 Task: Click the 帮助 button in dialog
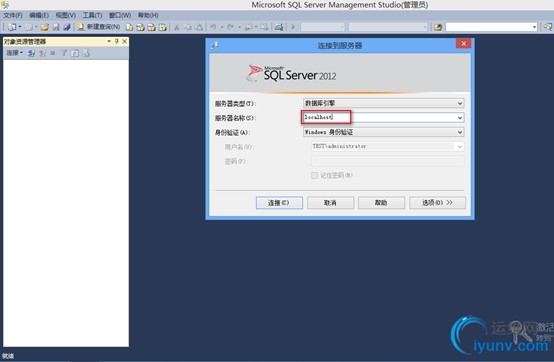point(381,203)
